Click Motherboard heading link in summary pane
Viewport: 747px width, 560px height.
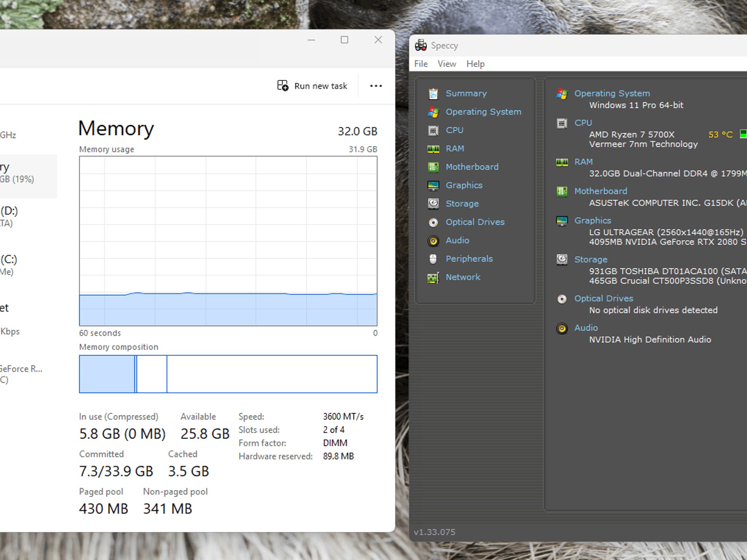601,191
